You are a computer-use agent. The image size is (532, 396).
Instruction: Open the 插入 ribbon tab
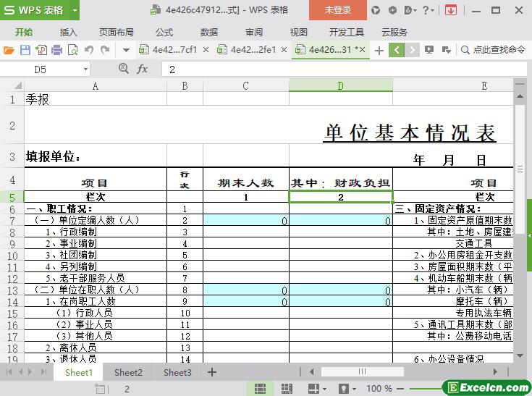(69, 33)
